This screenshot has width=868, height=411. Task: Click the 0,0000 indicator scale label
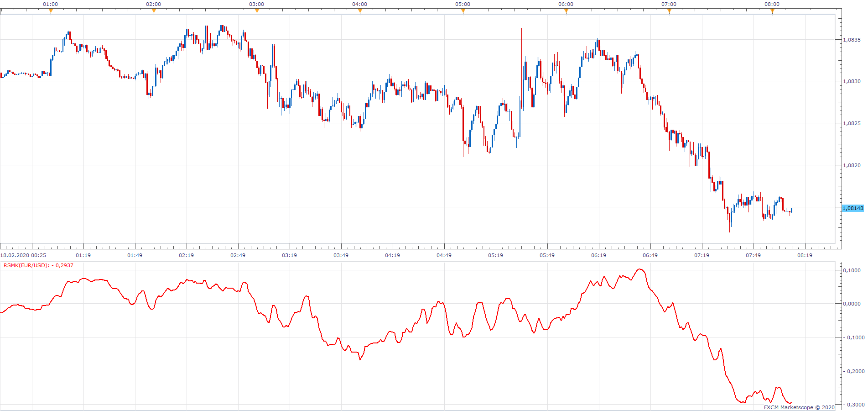[x=852, y=304]
